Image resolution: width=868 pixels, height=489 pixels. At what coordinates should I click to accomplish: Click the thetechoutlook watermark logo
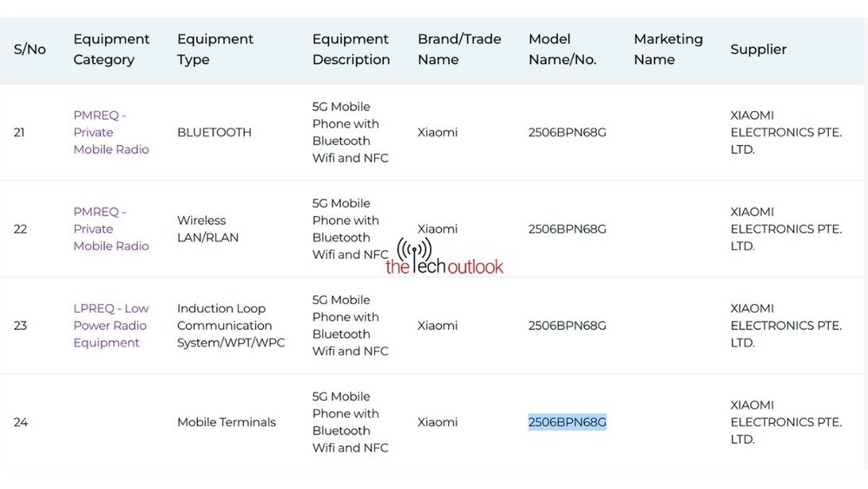pyautogui.click(x=444, y=257)
